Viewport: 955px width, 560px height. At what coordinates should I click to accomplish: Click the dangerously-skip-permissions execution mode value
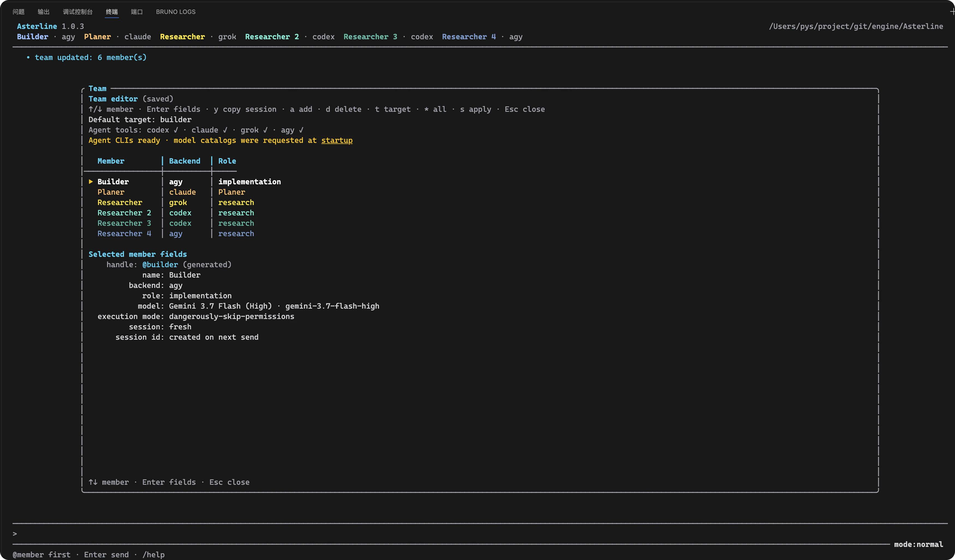point(232,317)
